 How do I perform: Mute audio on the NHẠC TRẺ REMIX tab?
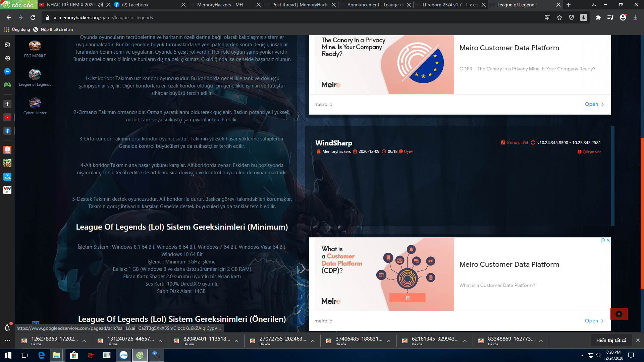pos(100,5)
